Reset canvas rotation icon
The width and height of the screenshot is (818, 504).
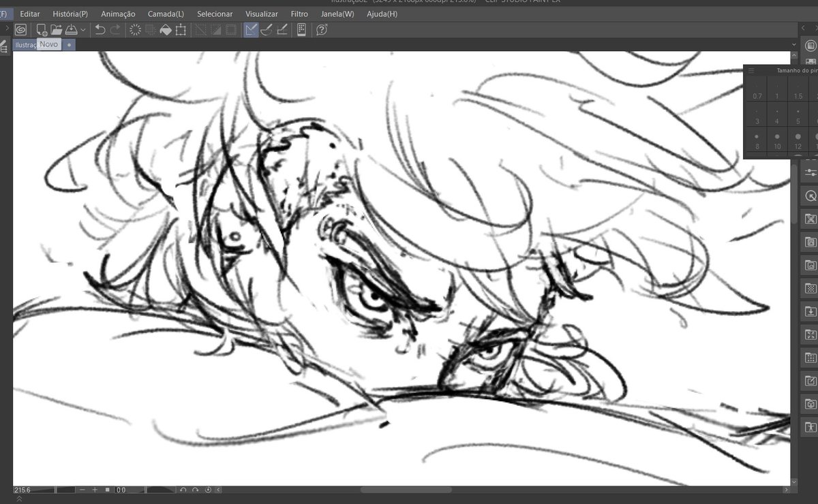click(x=208, y=490)
